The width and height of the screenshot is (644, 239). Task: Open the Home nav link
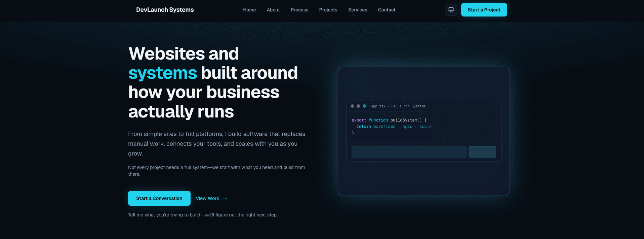coord(249,10)
